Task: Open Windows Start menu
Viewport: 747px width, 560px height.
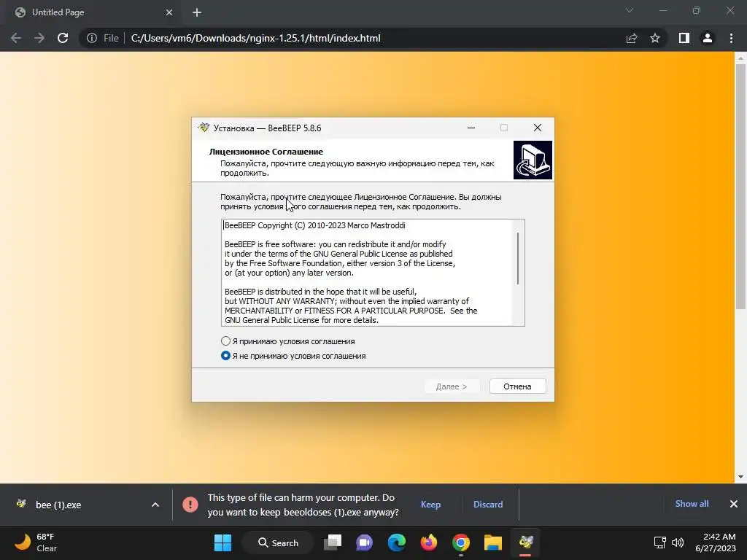Action: click(222, 542)
